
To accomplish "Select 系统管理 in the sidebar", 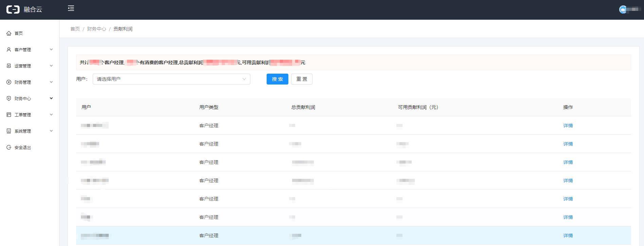I will (x=23, y=131).
